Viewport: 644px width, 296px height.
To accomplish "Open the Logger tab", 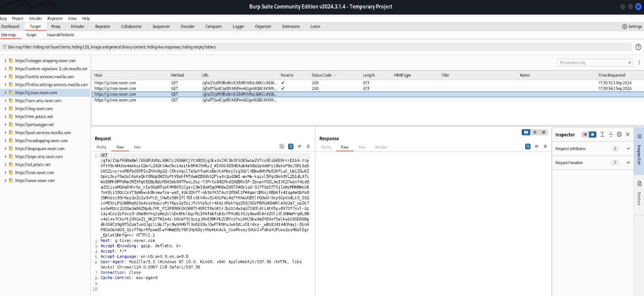I will (238, 26).
